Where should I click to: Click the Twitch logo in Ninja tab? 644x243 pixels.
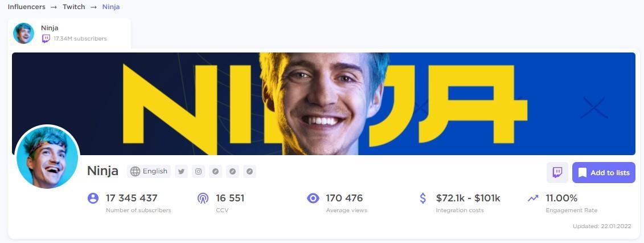[x=46, y=39]
